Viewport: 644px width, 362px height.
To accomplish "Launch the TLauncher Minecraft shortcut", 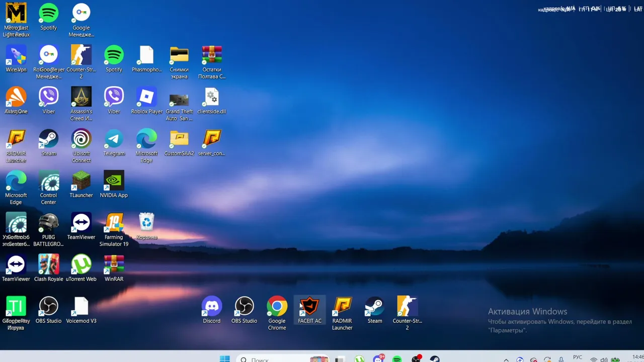I will tap(81, 184).
